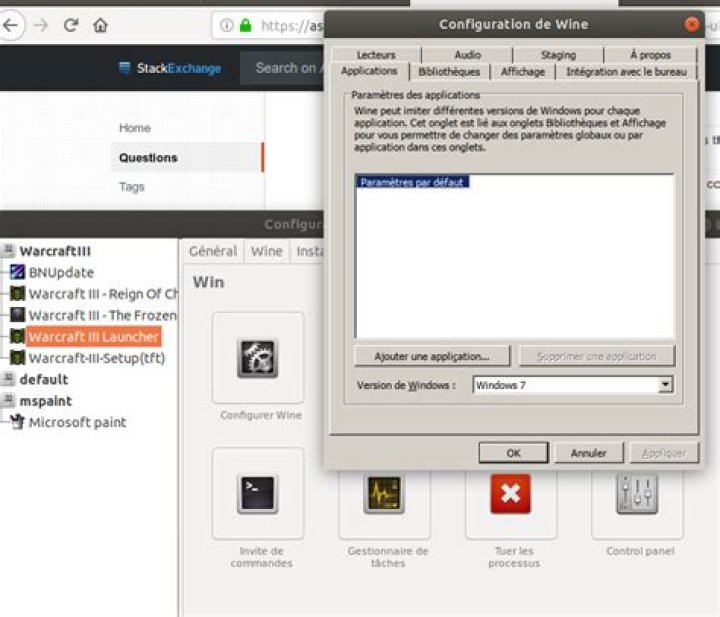
Task: Click the Annuler button
Action: coord(589,453)
